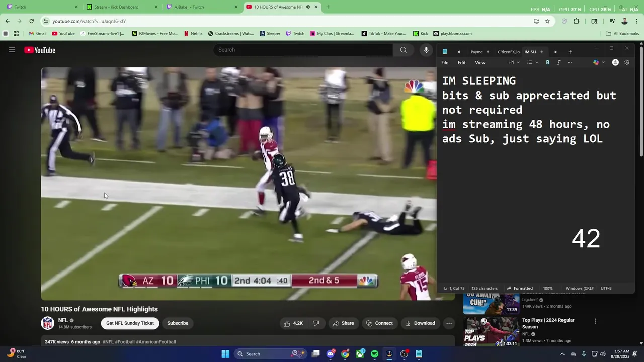Screen dimensions: 644x362
Task: Open Chrome profile avatar
Action: tap(624, 21)
